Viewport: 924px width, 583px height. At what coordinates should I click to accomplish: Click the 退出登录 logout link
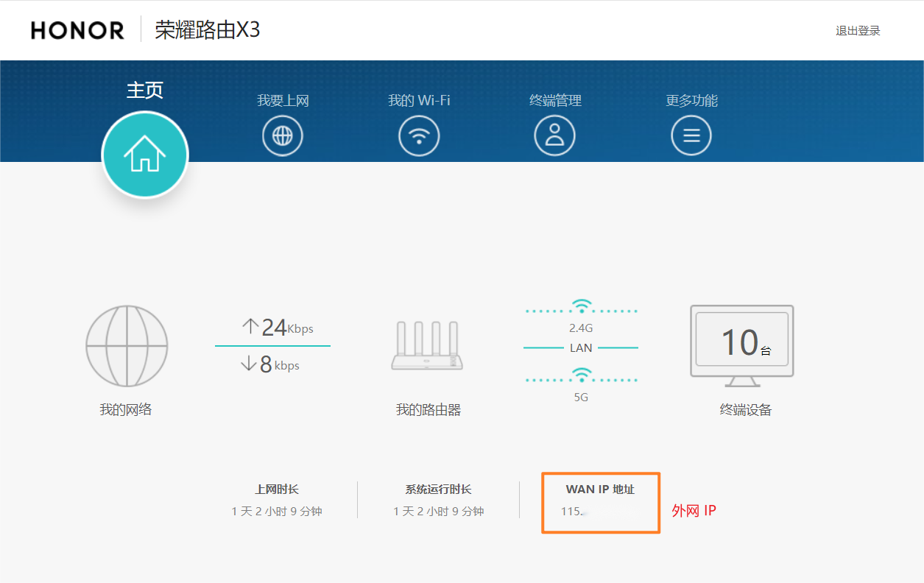[858, 31]
